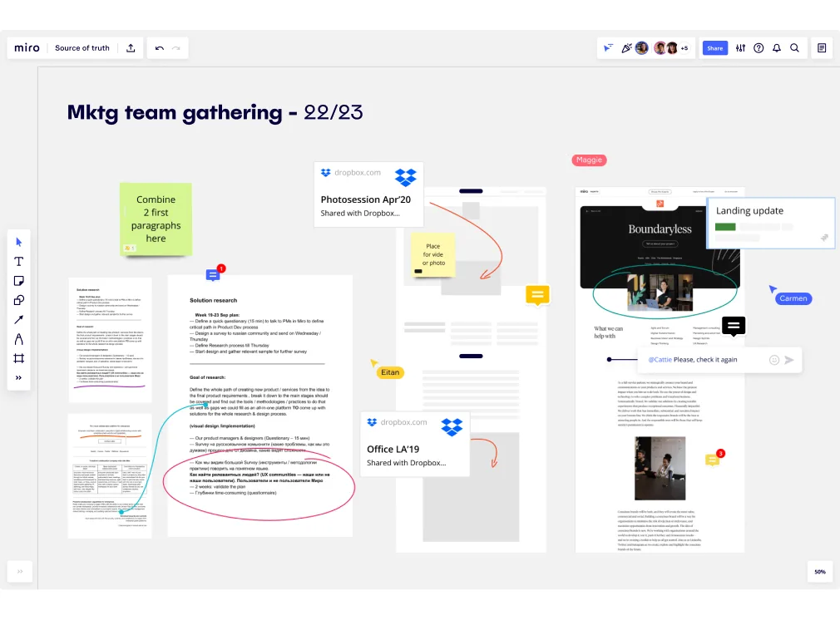Select the Pen drawing tool

tap(19, 339)
